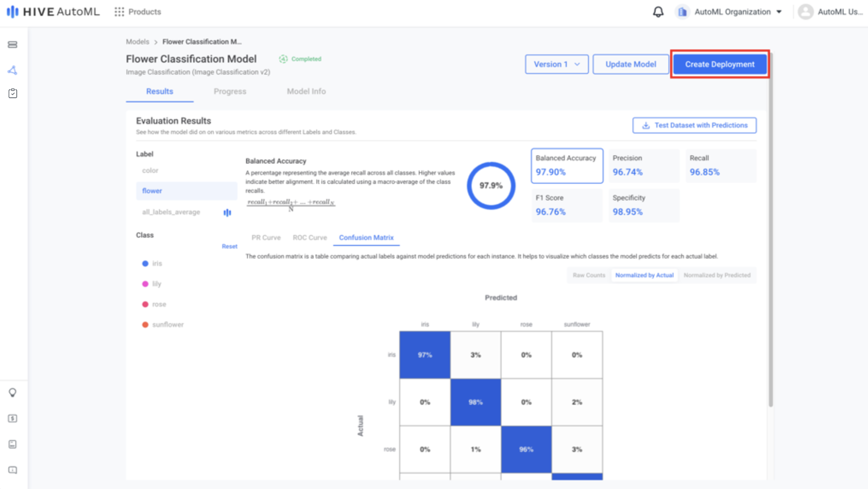Toggle the rose class
868x489 pixels.
pos(159,304)
